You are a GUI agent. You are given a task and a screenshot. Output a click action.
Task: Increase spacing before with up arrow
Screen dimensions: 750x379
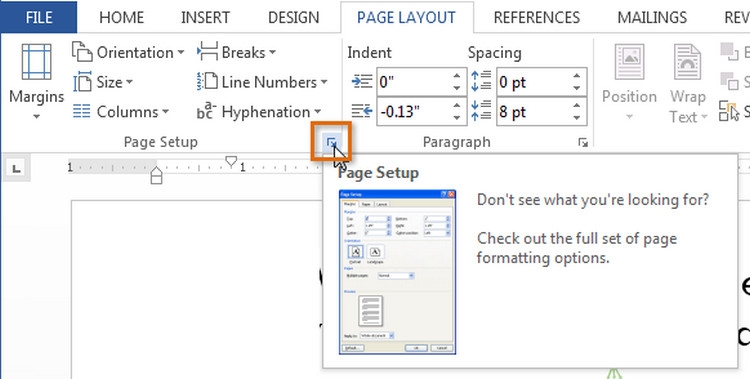point(577,76)
